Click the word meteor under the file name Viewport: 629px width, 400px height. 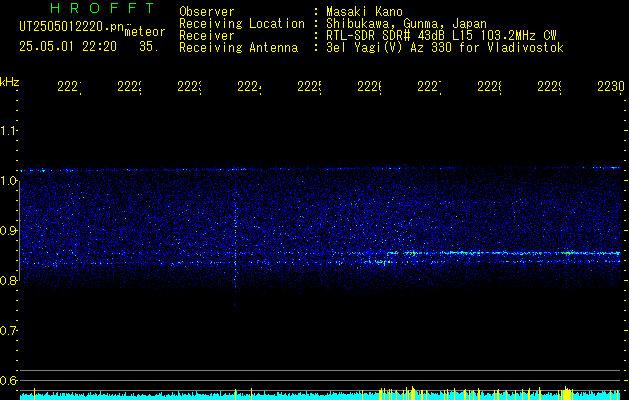click(x=145, y=32)
